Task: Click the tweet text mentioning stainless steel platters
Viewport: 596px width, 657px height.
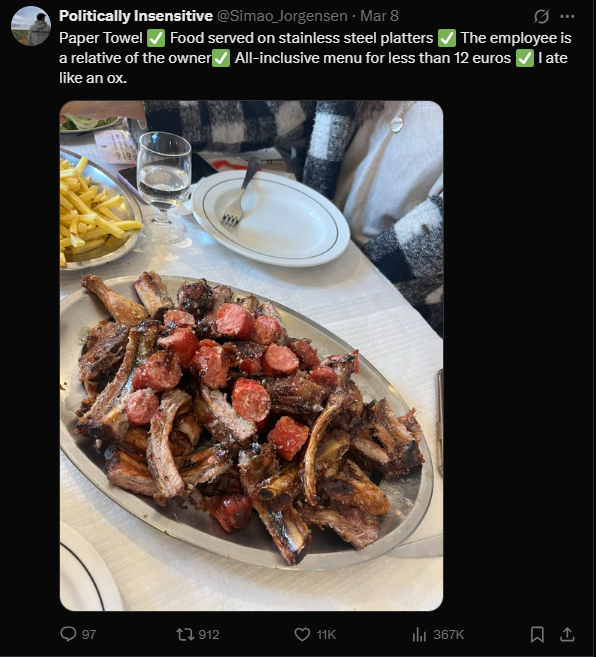Action: coord(315,58)
